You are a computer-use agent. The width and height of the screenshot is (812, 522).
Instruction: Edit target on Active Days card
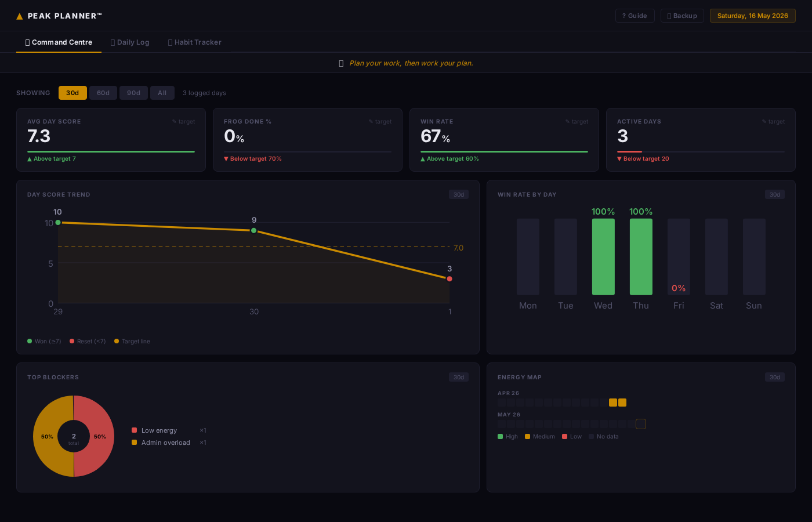point(773,122)
